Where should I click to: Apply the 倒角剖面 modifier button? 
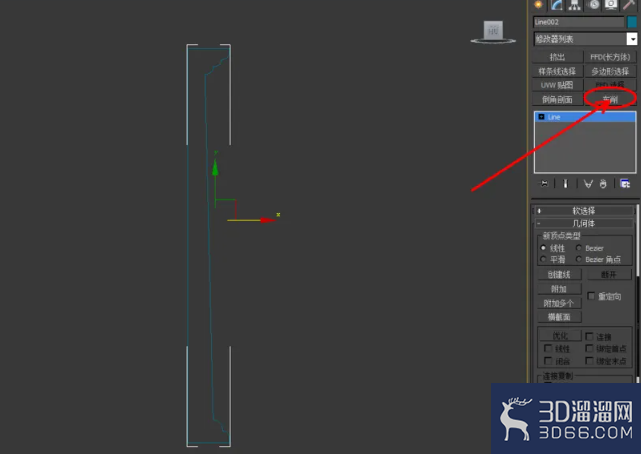point(557,99)
